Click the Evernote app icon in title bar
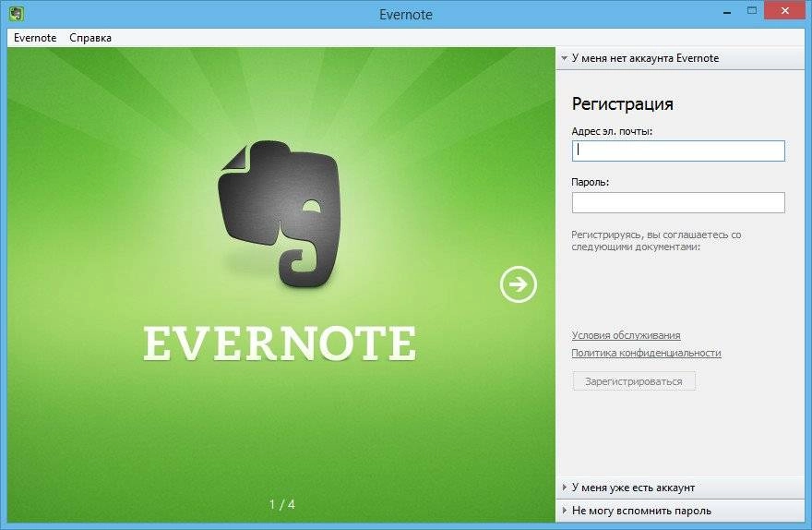The image size is (812, 530). coord(16,13)
